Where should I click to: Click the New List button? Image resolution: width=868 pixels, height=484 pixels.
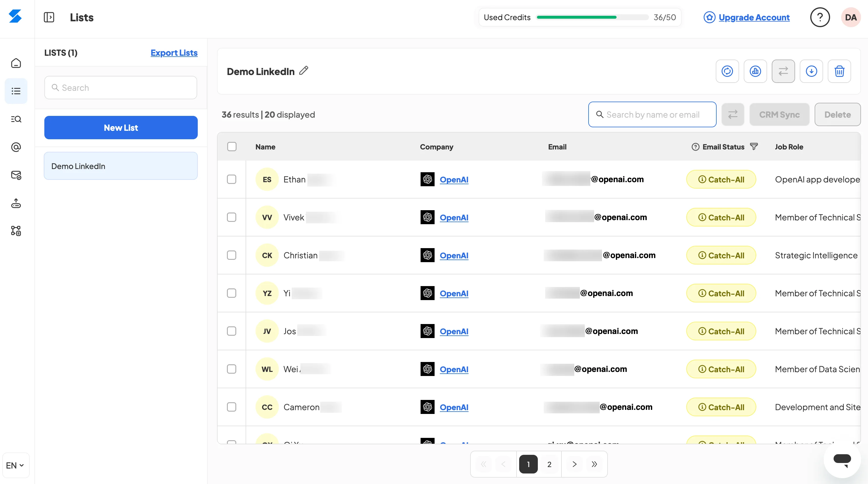point(121,128)
